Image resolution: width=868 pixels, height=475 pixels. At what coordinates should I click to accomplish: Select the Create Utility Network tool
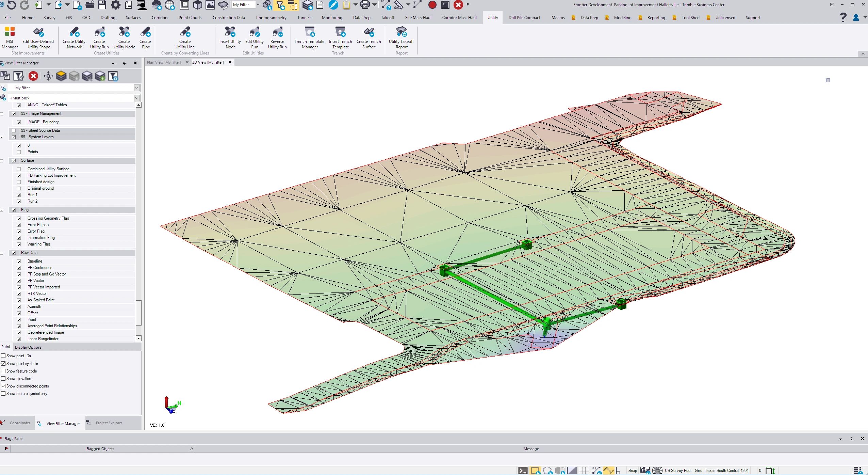(74, 37)
